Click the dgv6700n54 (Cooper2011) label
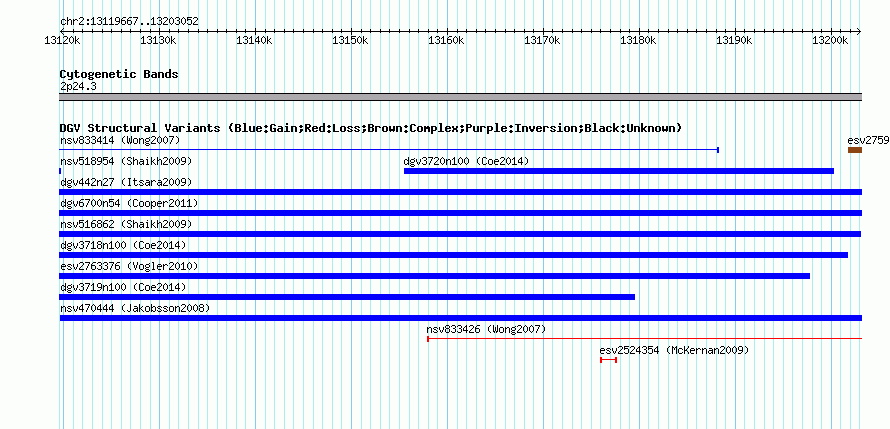The image size is (890, 429). [x=129, y=203]
